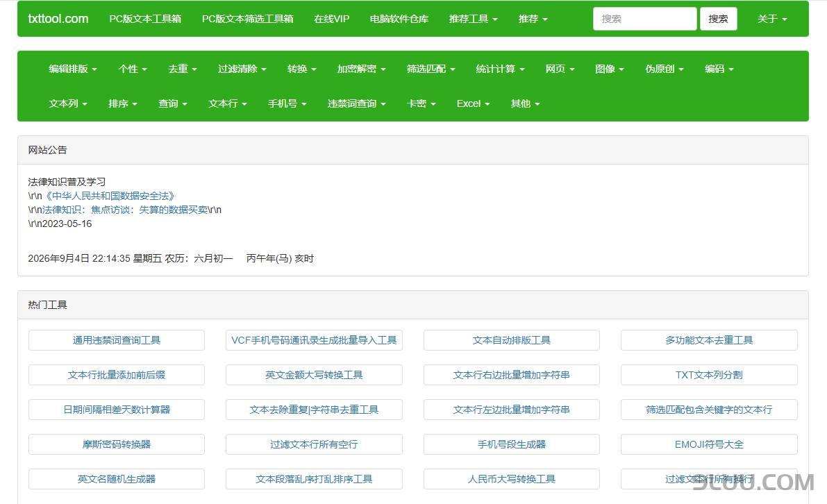Viewport: 827px width, 504px height.
Task: Open the 卡密 dropdown menu
Action: [x=421, y=103]
